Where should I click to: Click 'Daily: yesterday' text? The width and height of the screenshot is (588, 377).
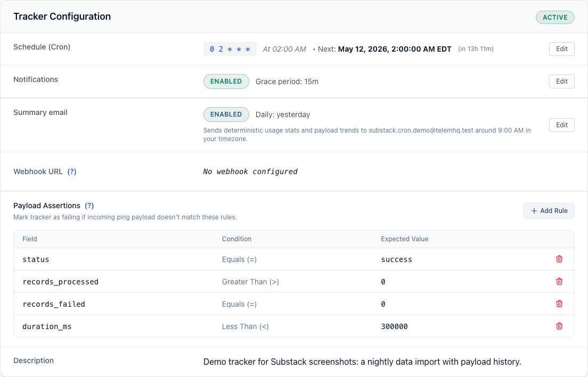[283, 114]
